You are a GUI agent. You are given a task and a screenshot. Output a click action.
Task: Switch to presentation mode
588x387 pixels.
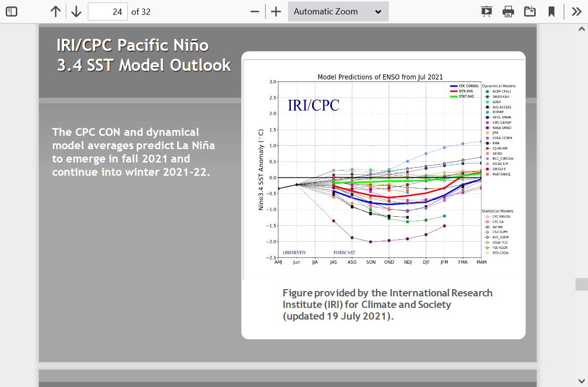[x=486, y=12]
